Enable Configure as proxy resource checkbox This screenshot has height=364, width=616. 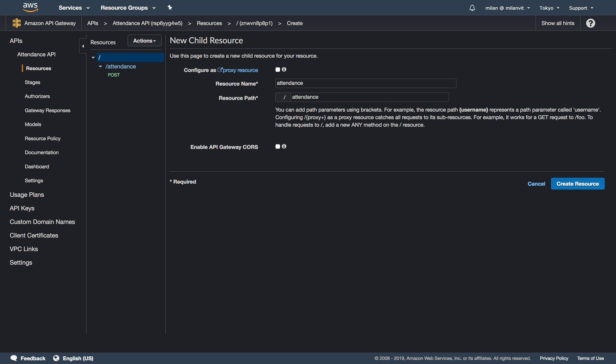coord(278,70)
